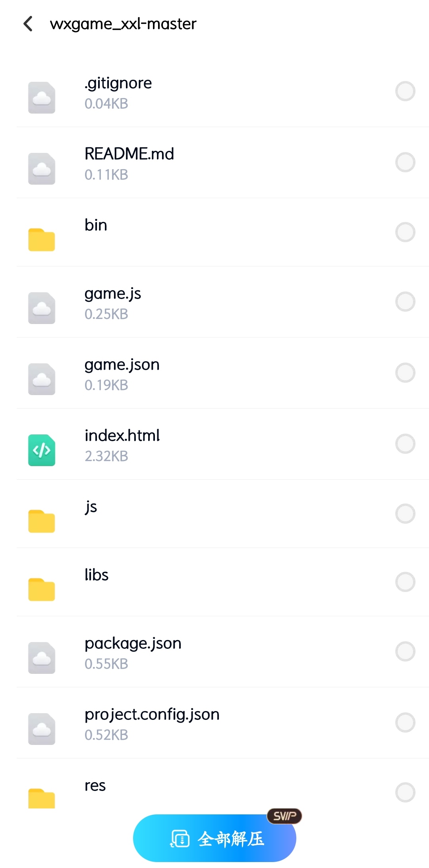Open the res folder icon

point(41,798)
